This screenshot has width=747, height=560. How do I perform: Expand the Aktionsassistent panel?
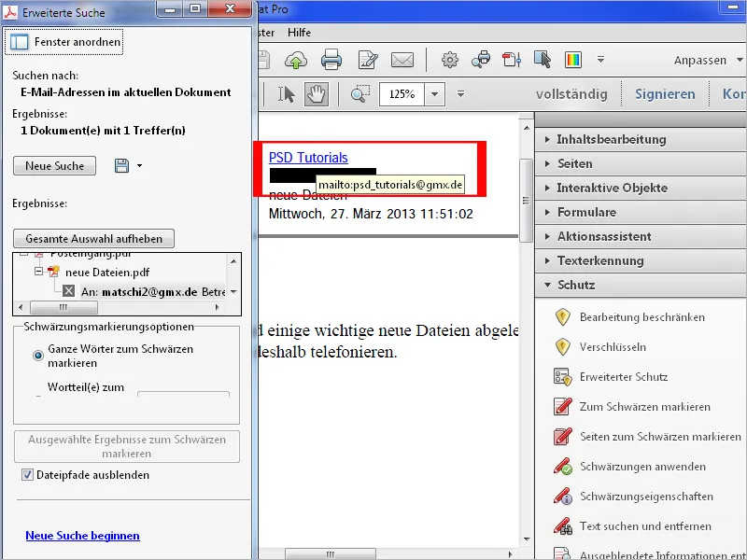pyautogui.click(x=641, y=237)
